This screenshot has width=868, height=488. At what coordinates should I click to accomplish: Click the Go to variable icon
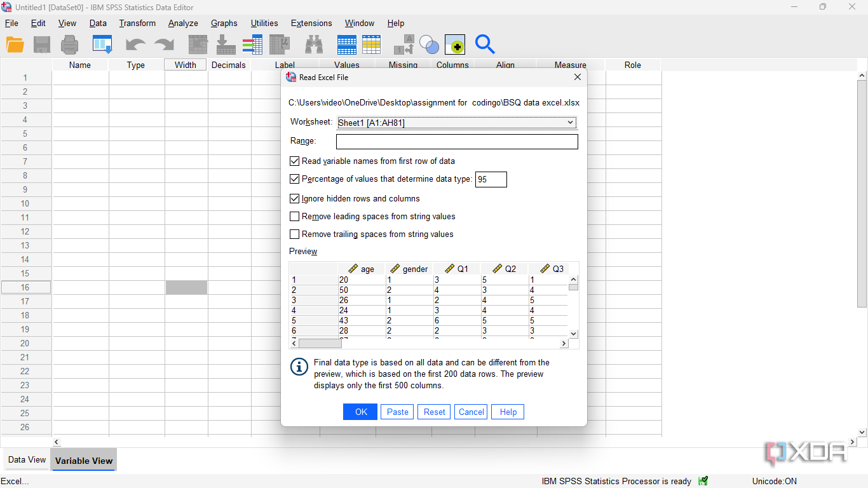pos(226,44)
